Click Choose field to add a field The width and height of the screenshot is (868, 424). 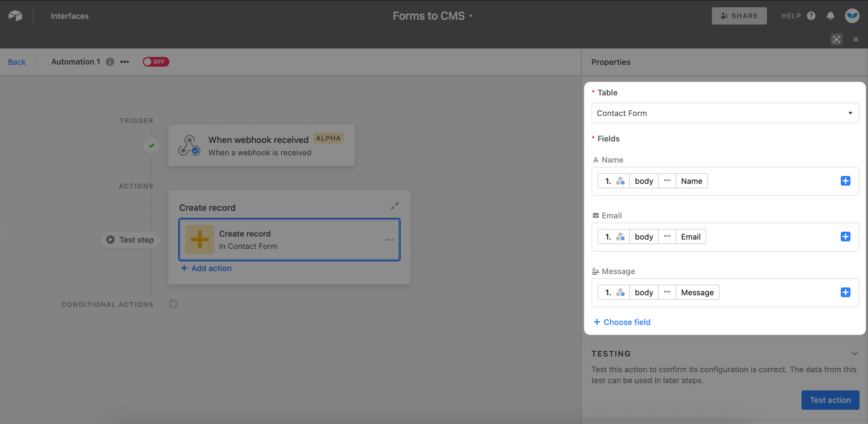622,322
